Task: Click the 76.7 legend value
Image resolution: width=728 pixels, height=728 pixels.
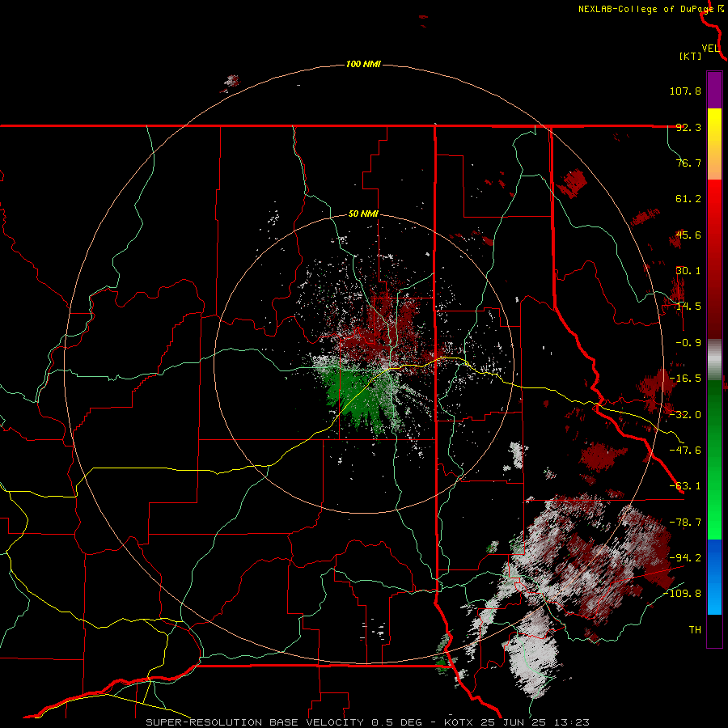Action: click(688, 163)
